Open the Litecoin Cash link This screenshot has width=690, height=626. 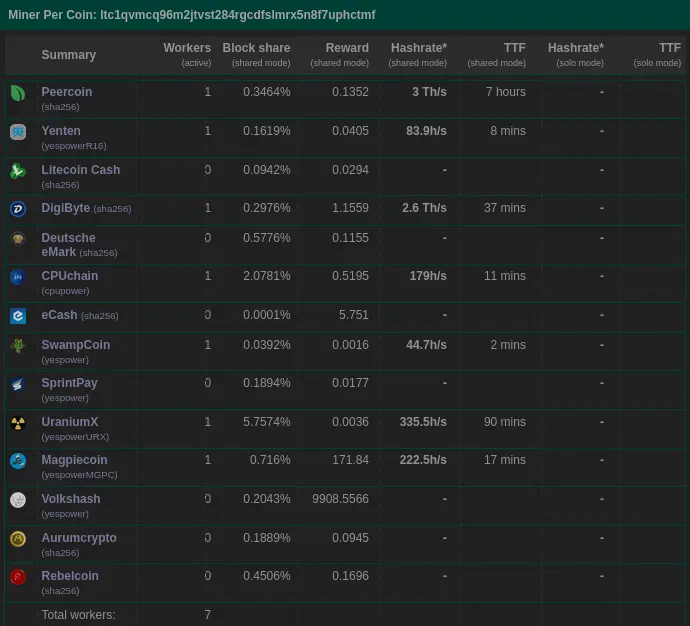click(81, 170)
